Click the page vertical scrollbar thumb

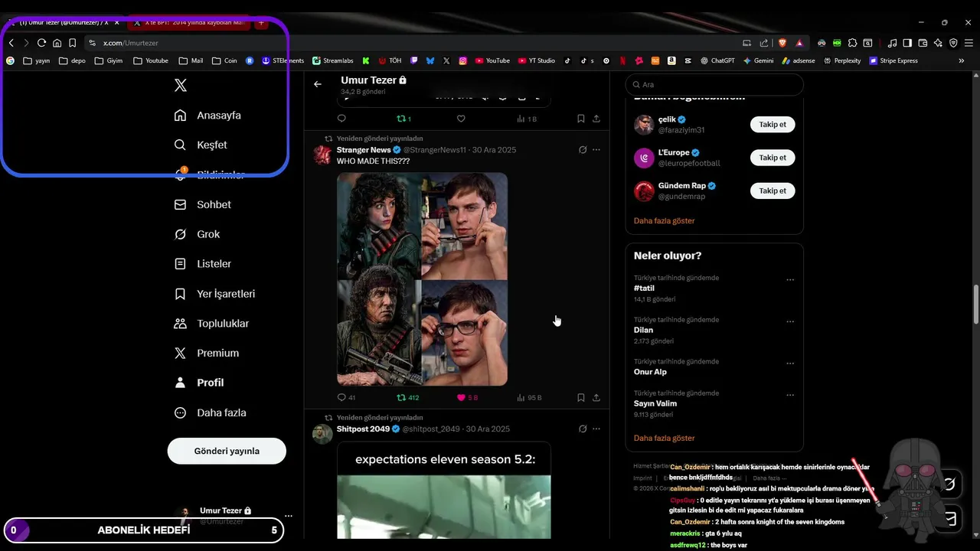coord(976,305)
